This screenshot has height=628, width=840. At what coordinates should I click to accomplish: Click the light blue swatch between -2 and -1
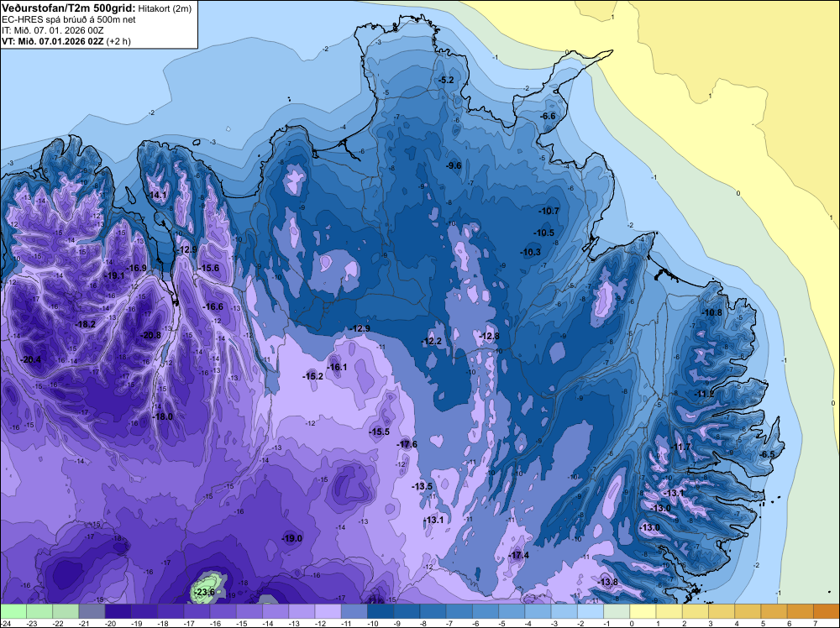click(591, 611)
